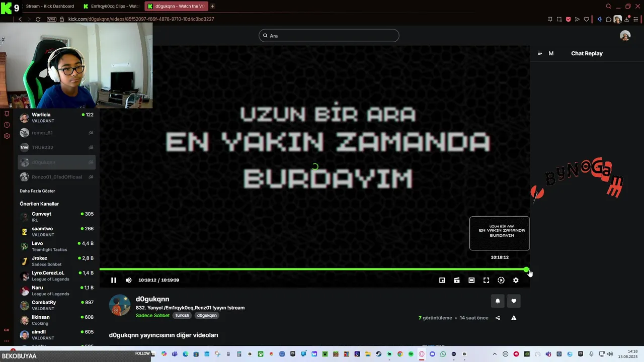
Task: Open Discord from the taskbar
Action: 432,354
